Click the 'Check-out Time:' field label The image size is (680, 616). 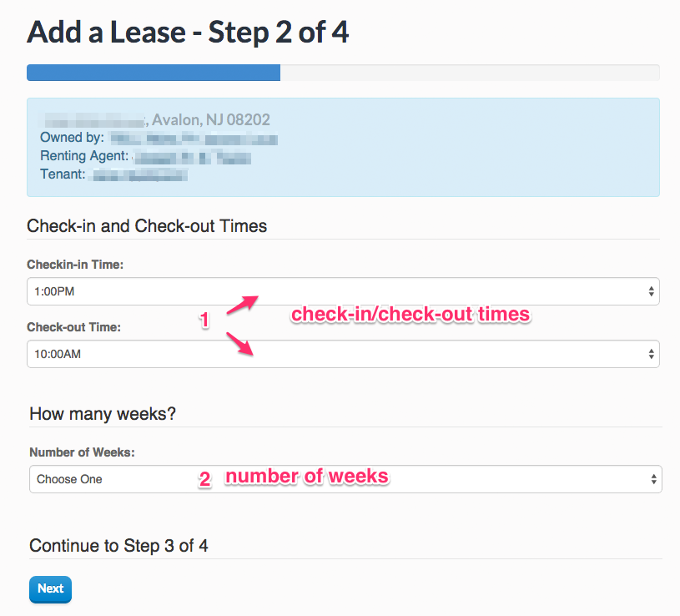pos(73,327)
